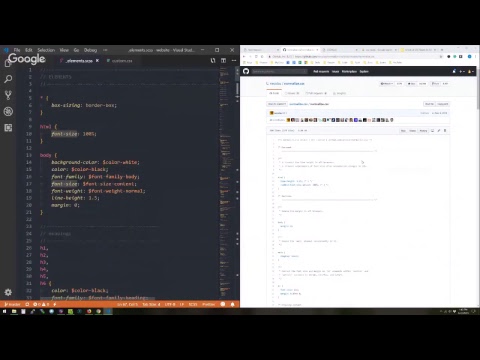Click the Prettier status bar item
Screen dimensions: 480x360
208,304
